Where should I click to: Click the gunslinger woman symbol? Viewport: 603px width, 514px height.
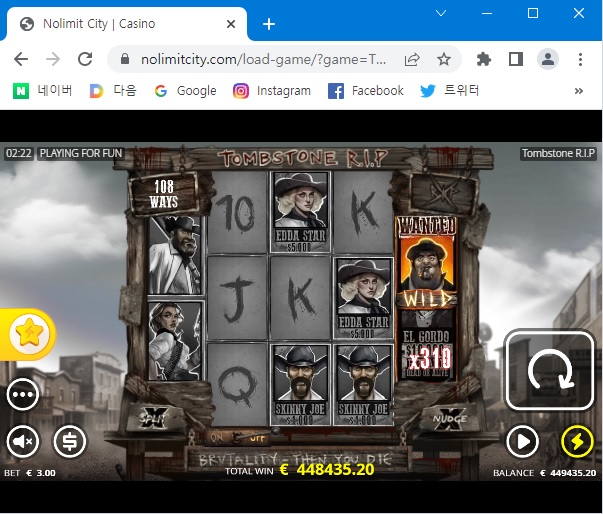pos(175,341)
